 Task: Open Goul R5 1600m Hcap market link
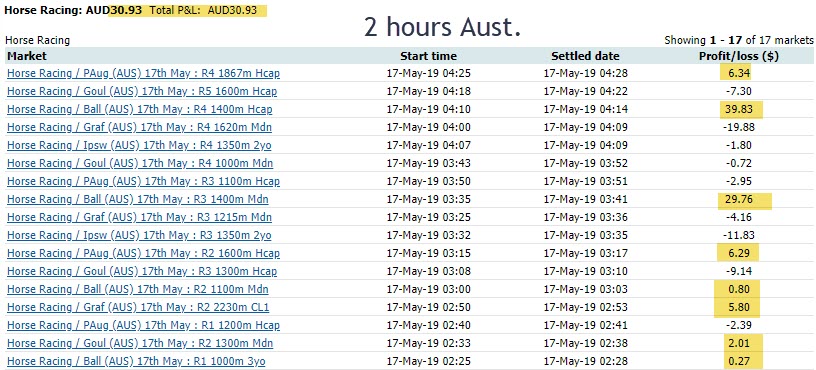click(142, 92)
